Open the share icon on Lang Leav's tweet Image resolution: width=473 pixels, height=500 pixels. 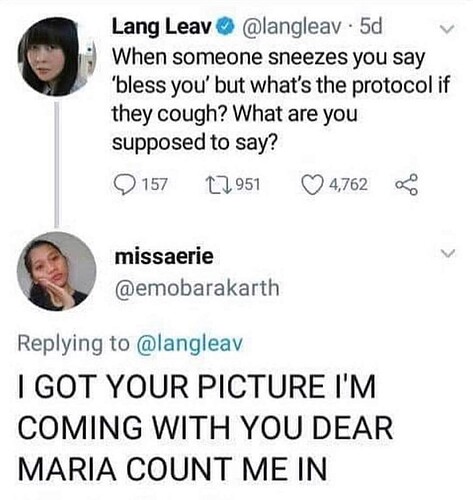[x=406, y=184]
